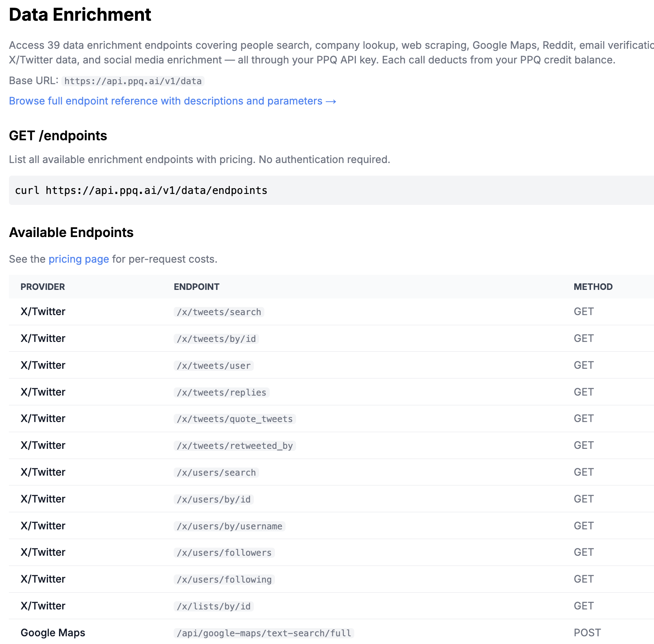Click the METHOD column header

coord(593,287)
